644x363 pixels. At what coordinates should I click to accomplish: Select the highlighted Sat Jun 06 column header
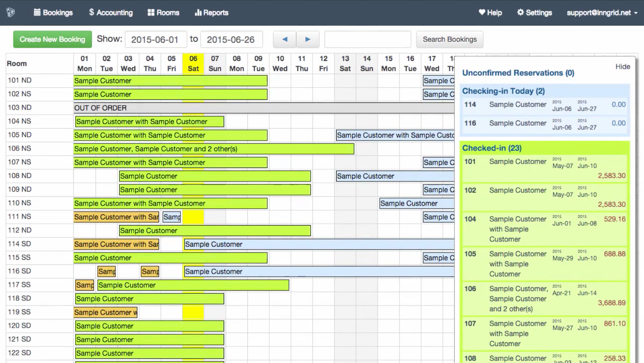pyautogui.click(x=193, y=63)
